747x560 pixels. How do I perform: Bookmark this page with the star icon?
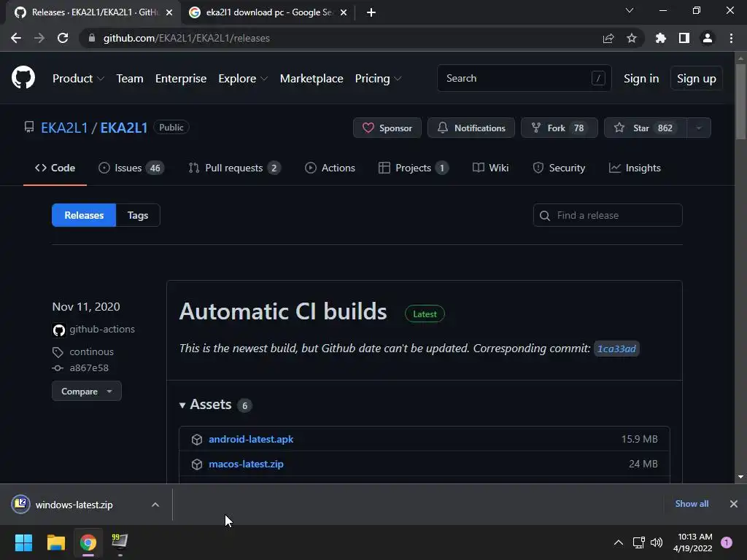coord(631,38)
